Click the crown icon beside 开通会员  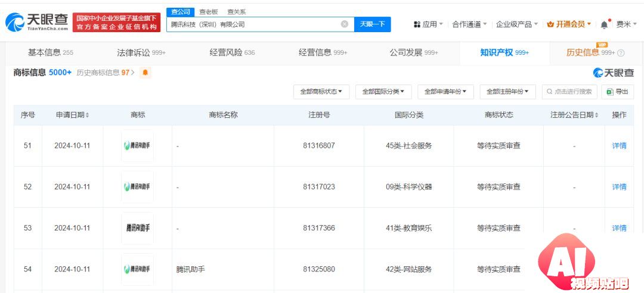point(550,24)
